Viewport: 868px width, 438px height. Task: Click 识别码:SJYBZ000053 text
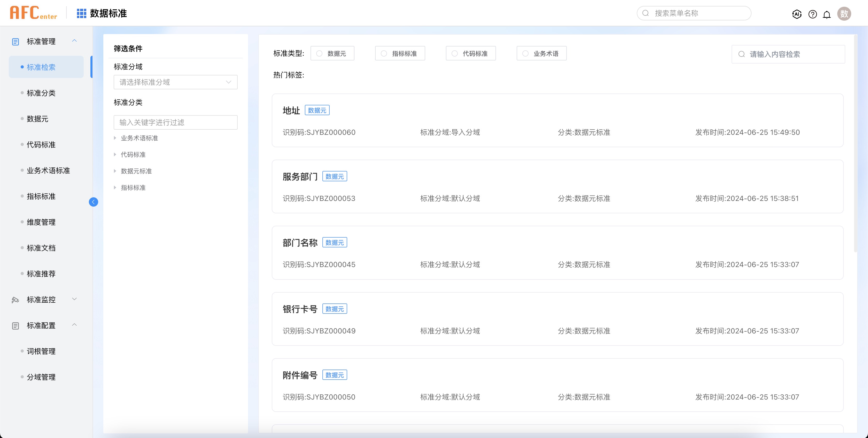(319, 198)
